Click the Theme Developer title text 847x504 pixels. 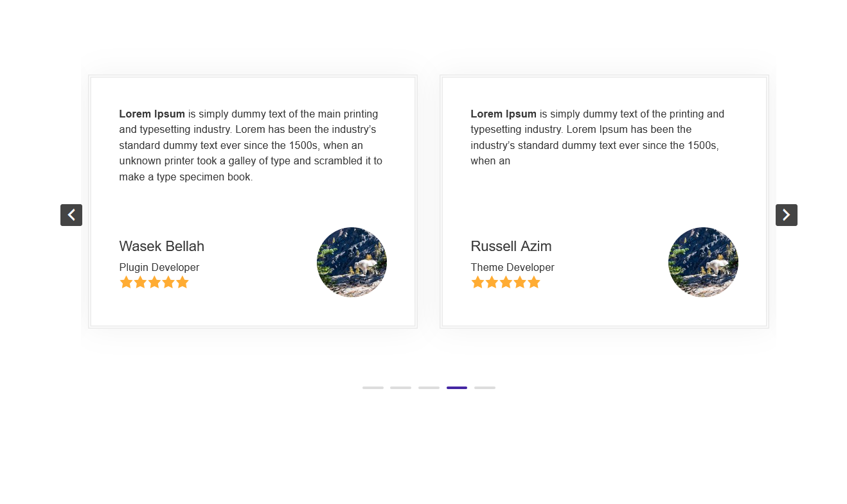(512, 267)
